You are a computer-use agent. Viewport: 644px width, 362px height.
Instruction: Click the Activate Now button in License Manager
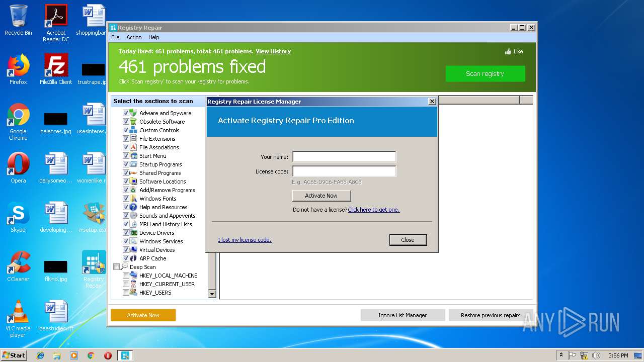coord(321,196)
